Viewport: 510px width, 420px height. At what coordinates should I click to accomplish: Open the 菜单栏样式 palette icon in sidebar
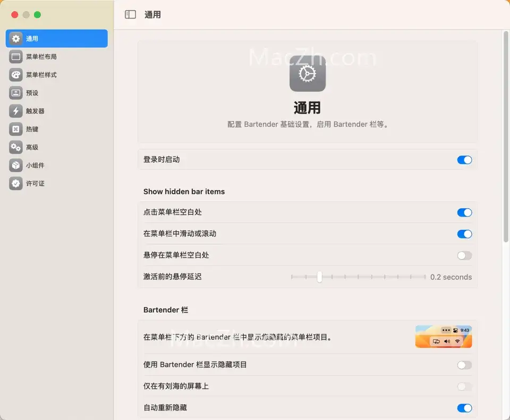[15, 75]
